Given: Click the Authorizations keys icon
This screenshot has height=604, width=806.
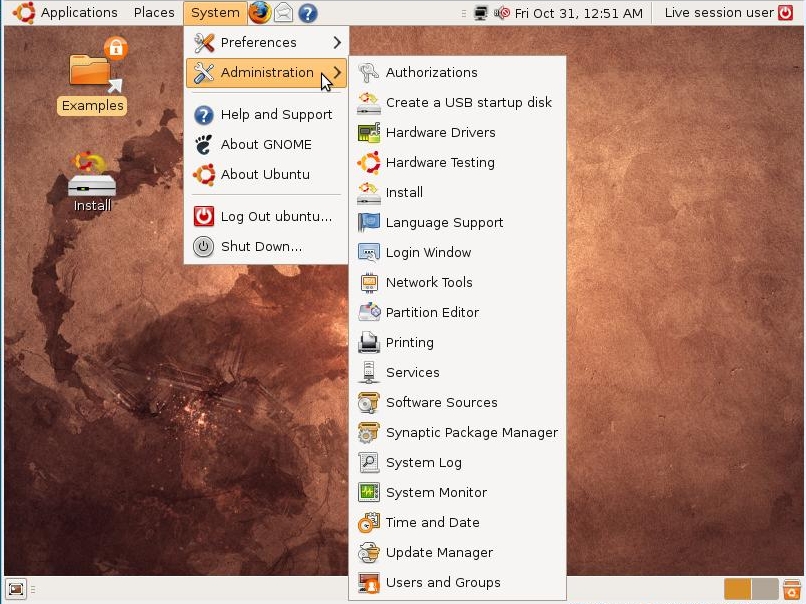Looking at the screenshot, I should [369, 72].
